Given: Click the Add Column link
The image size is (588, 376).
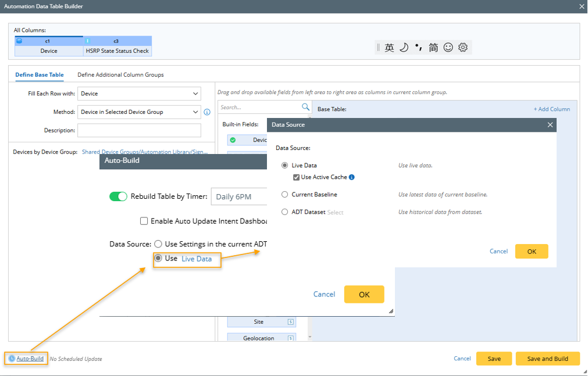Looking at the screenshot, I should tap(551, 109).
